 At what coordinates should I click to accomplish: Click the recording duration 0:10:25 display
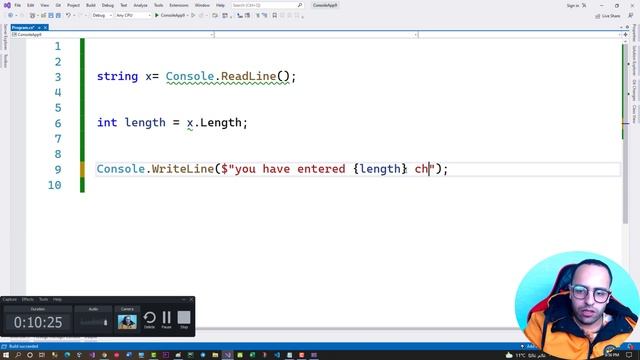pos(38,322)
